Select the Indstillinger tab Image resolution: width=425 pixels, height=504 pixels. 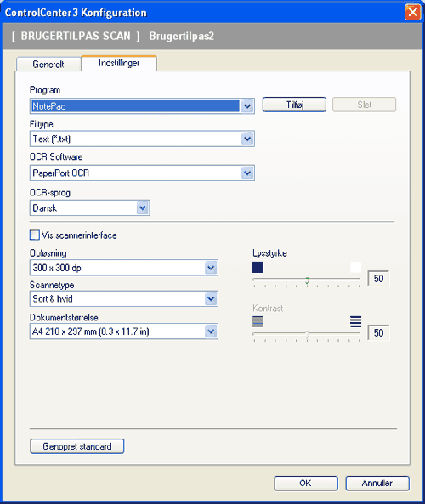(119, 63)
